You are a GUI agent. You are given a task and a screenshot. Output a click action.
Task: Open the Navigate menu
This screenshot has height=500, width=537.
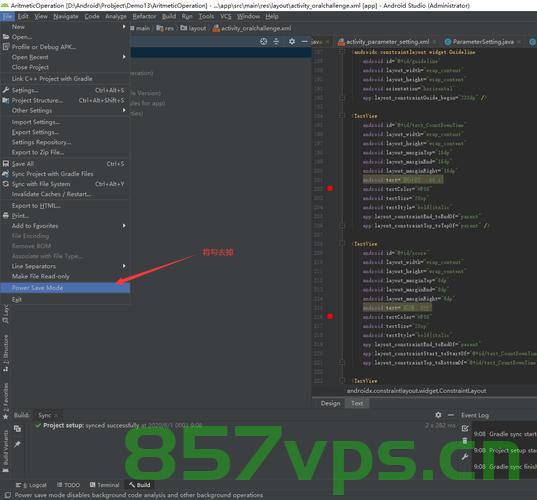pyautogui.click(x=66, y=16)
